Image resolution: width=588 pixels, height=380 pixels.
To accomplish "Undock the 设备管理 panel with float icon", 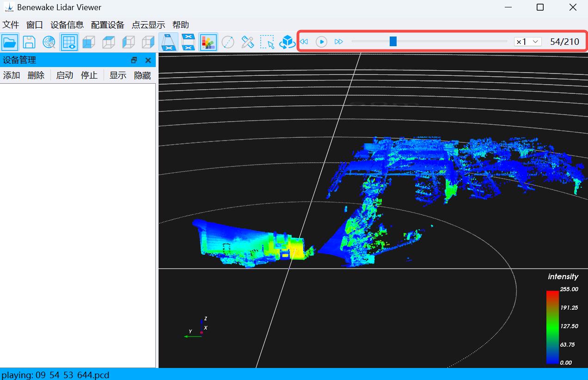I will 134,60.
